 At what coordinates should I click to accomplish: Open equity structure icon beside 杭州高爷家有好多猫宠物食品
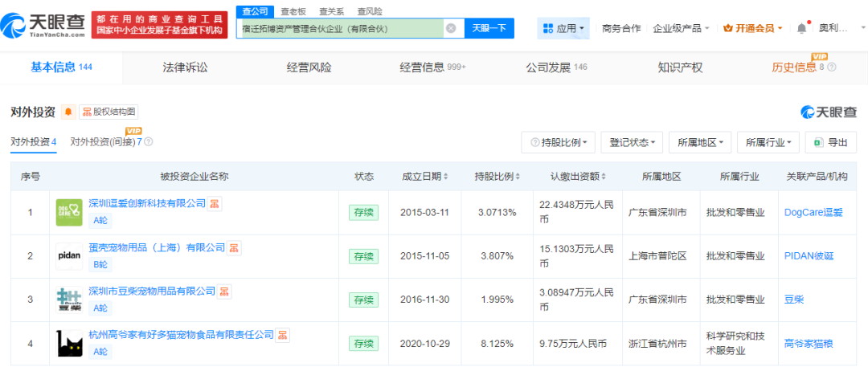click(283, 335)
